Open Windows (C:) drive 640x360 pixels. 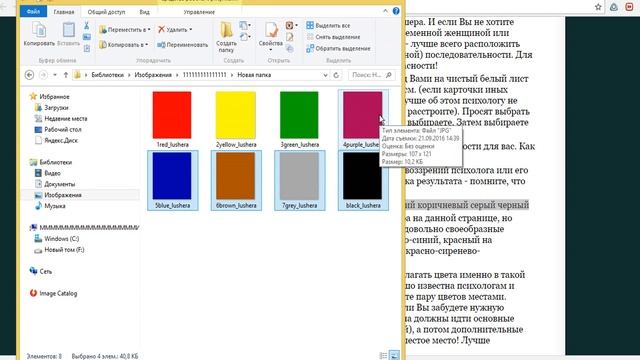[61, 239]
